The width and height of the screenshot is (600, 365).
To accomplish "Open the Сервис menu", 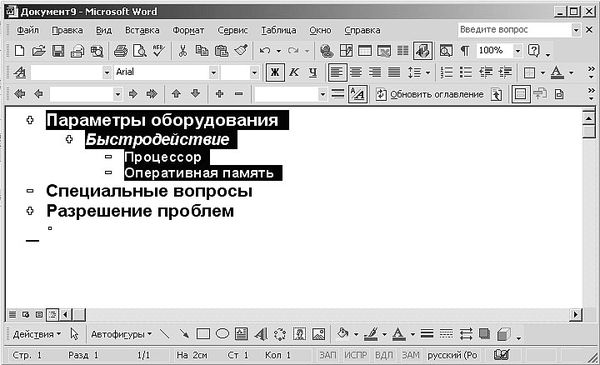I will point(233,30).
